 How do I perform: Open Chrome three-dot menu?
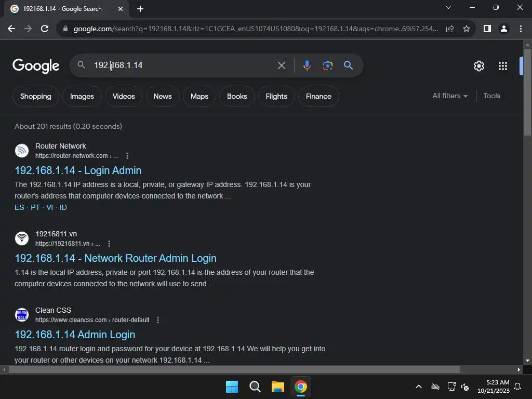(x=521, y=29)
